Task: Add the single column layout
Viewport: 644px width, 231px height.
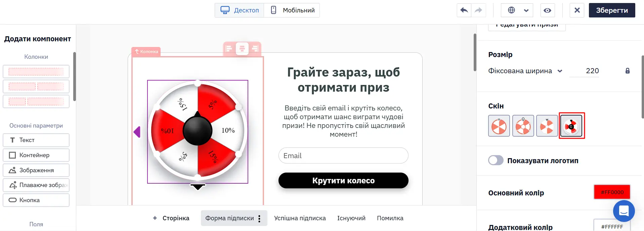Action: [x=36, y=72]
